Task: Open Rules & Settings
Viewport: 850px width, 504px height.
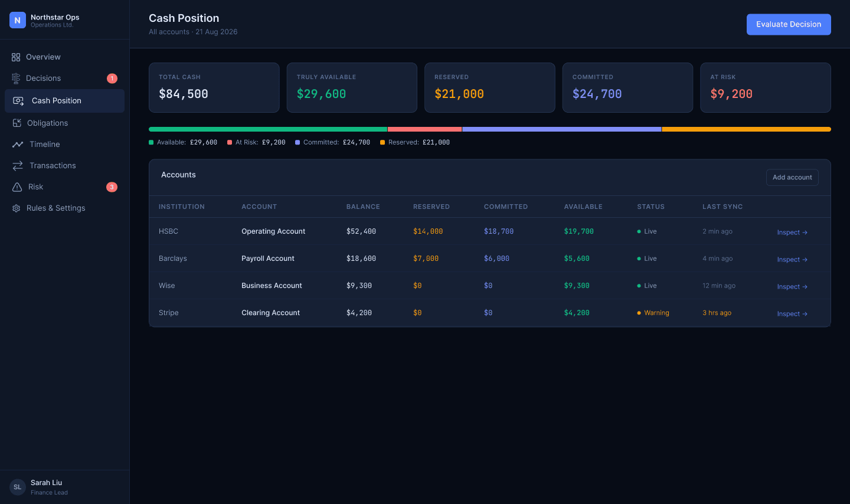Action: click(x=64, y=208)
